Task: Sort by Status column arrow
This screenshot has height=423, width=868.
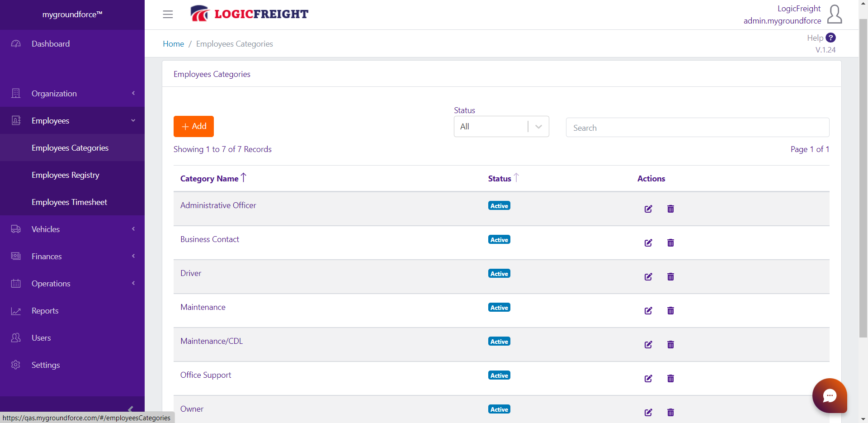Action: pos(516,178)
